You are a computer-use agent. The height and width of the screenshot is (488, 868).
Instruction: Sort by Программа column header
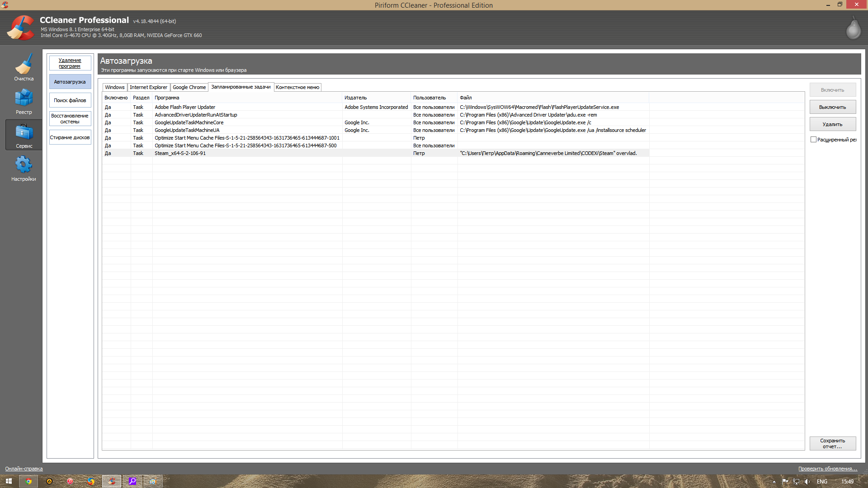click(167, 98)
